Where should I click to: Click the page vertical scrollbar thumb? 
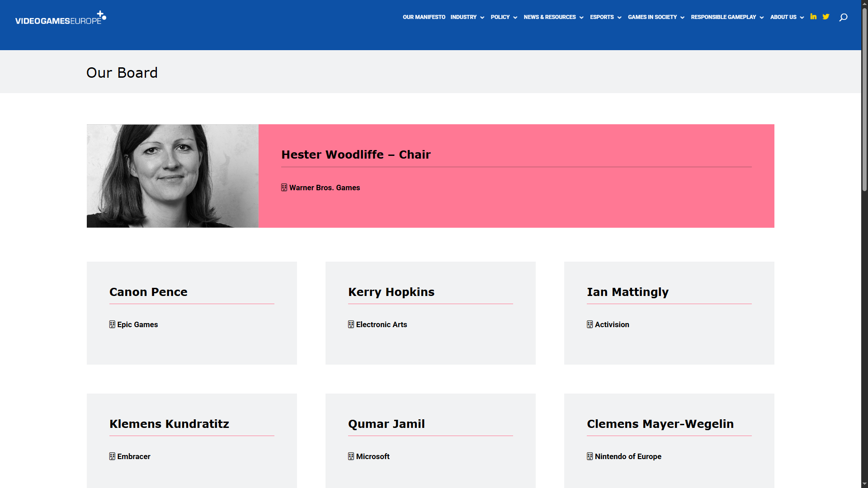[x=864, y=99]
